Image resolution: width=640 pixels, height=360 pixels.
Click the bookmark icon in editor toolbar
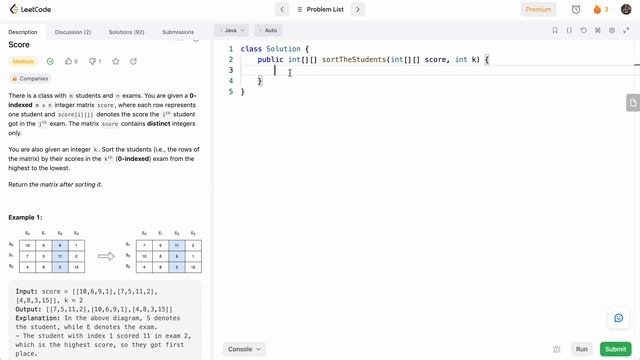pyautogui.click(x=555, y=30)
